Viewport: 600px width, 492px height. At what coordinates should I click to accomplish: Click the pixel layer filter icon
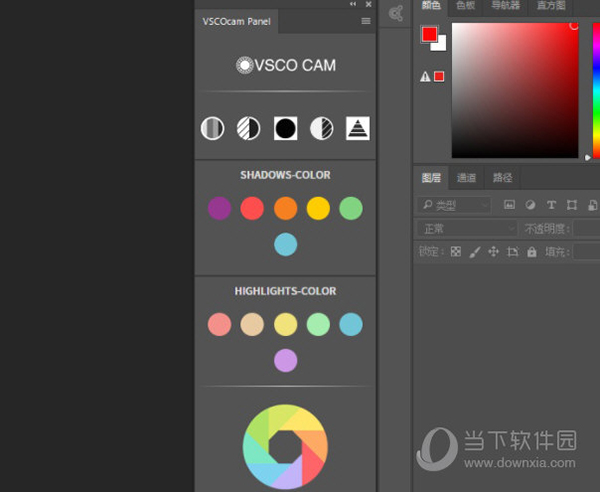(x=509, y=205)
